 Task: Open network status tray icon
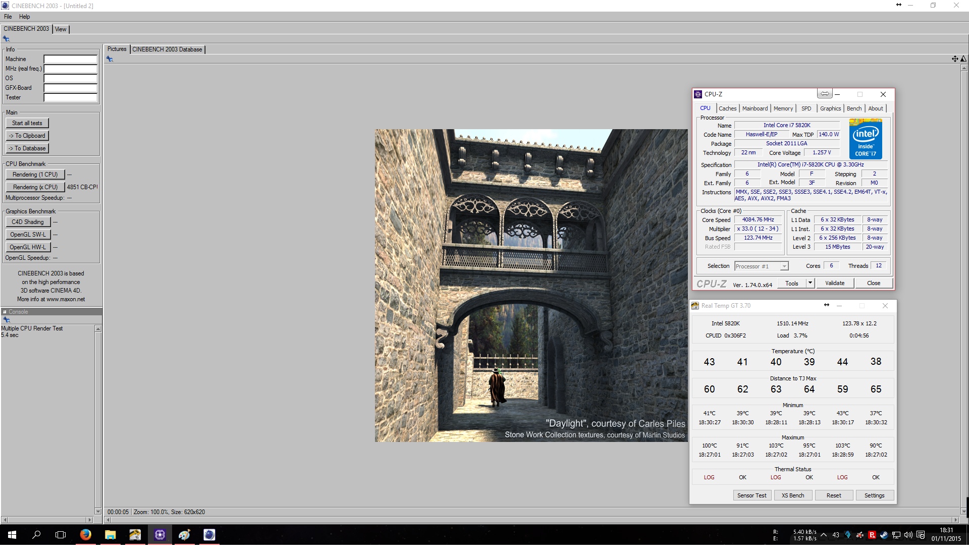[x=896, y=535]
